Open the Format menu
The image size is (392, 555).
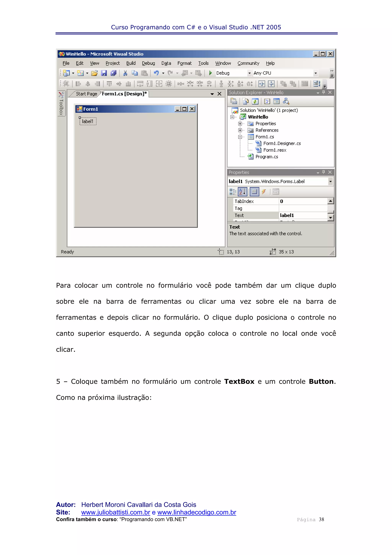click(x=185, y=63)
